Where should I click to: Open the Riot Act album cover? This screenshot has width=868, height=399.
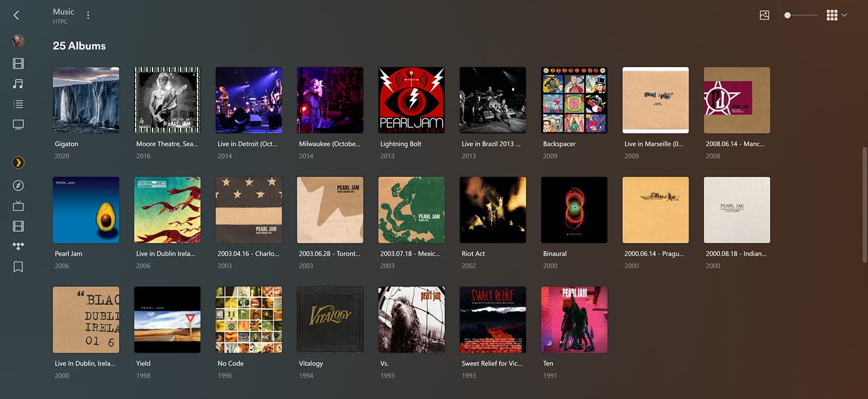point(493,210)
